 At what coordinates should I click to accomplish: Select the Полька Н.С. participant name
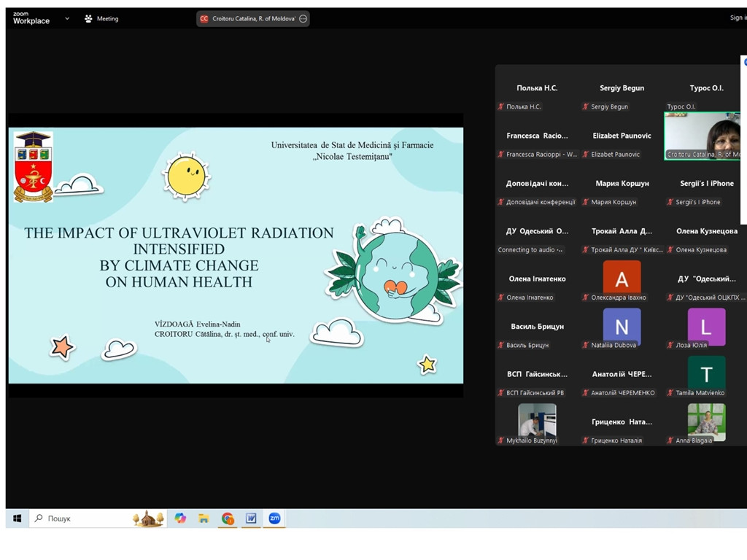(x=537, y=88)
